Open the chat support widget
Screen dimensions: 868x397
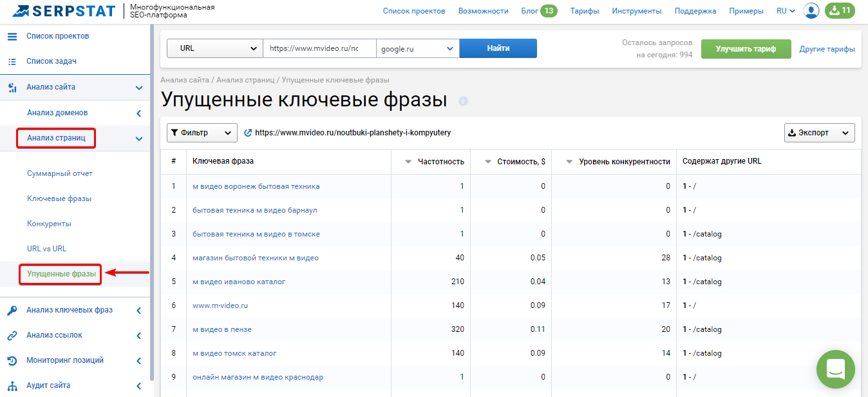pyautogui.click(x=836, y=369)
